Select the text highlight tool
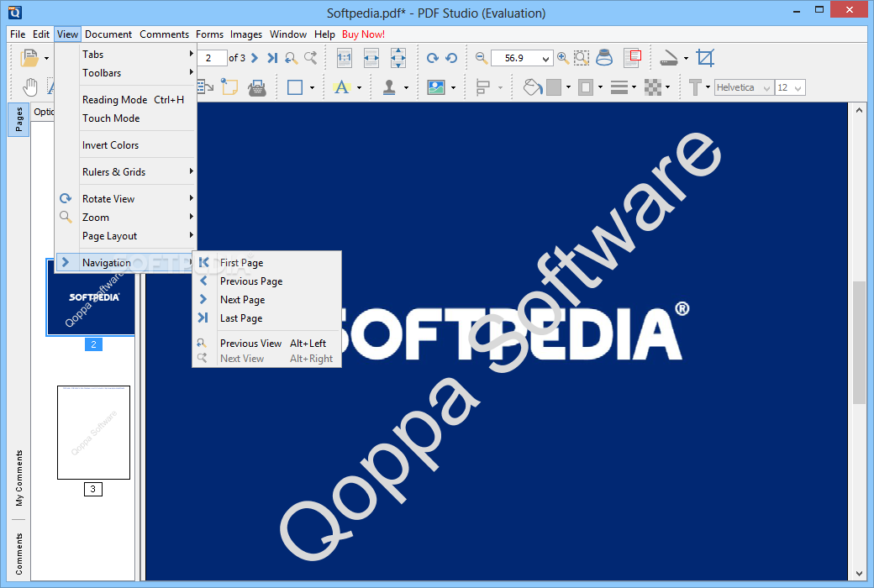Screen dimensions: 874x588 pos(342,87)
